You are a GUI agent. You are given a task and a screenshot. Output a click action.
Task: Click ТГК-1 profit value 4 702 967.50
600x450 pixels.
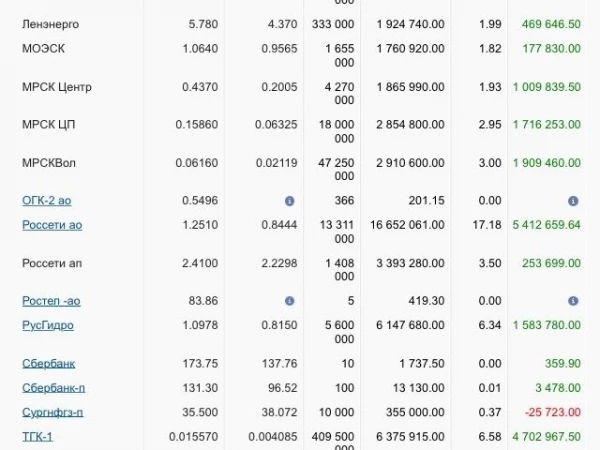(x=546, y=437)
